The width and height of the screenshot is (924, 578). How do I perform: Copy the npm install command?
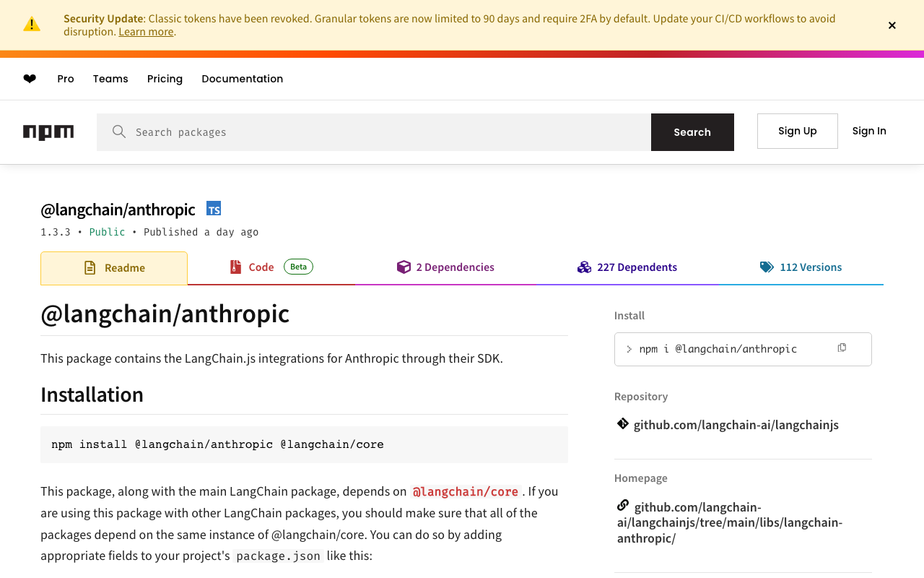[842, 348]
